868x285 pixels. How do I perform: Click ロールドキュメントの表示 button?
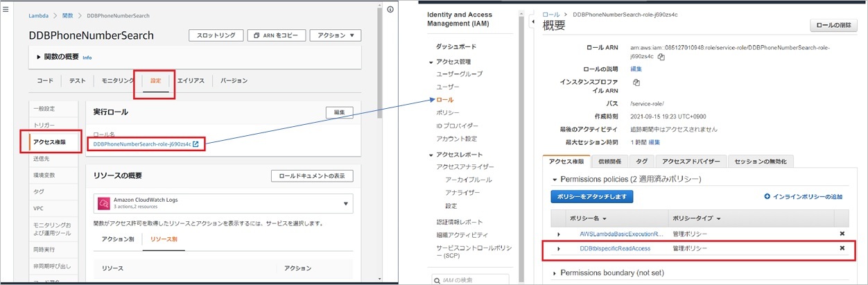(x=312, y=176)
